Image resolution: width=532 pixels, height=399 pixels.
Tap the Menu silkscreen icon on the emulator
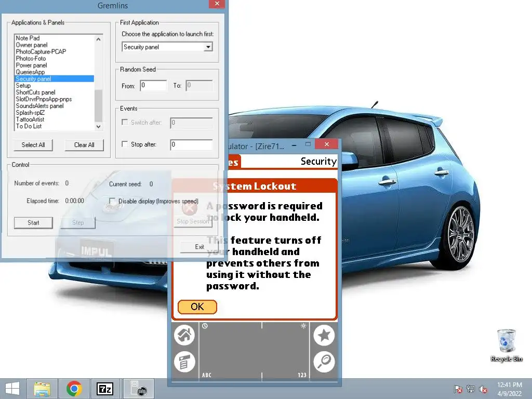pyautogui.click(x=184, y=362)
